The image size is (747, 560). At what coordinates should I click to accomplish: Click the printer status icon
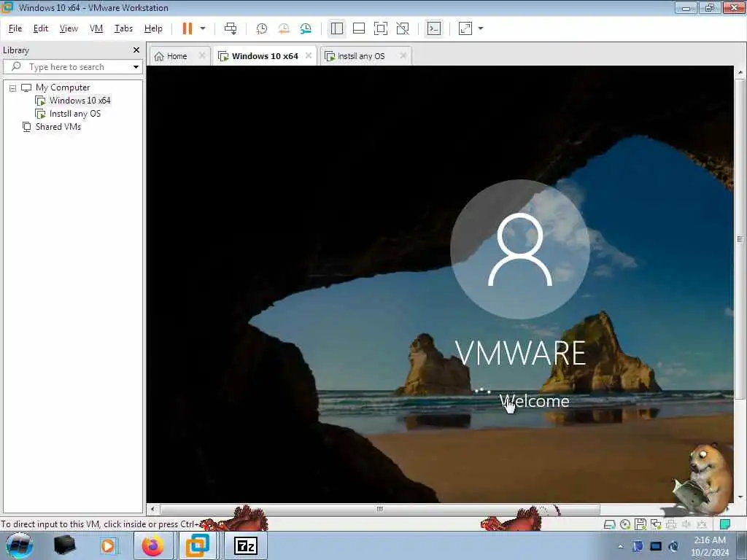coord(671,525)
